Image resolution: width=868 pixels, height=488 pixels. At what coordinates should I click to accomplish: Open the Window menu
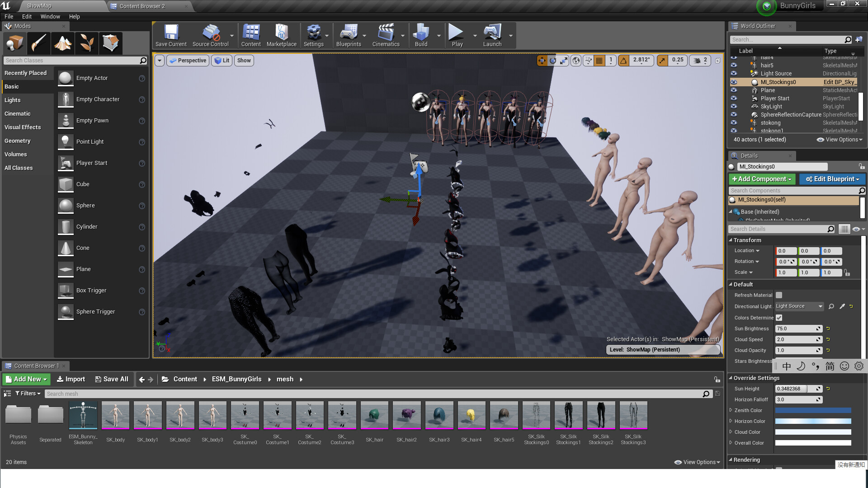click(x=50, y=16)
